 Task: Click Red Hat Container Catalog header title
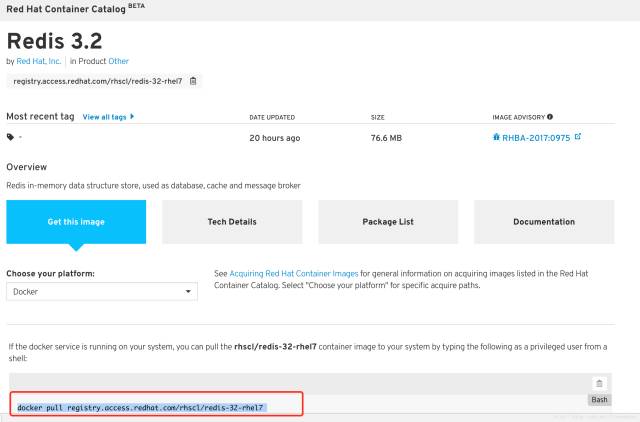click(x=66, y=9)
